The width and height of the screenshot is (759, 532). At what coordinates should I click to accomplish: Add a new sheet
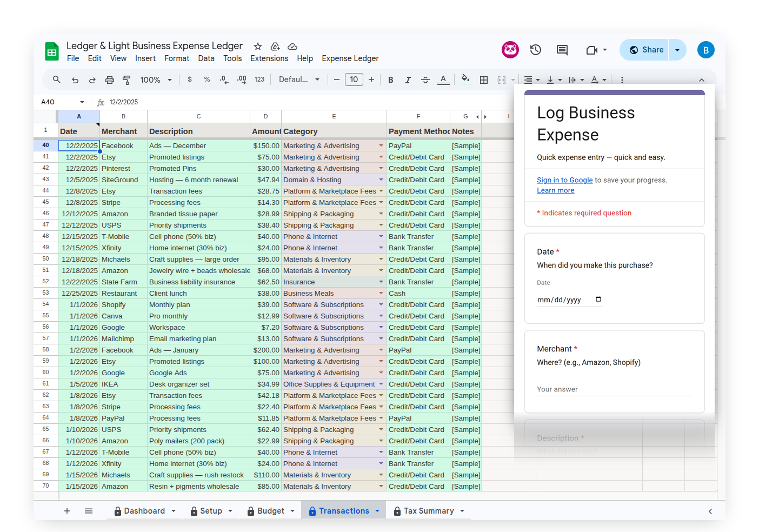(x=67, y=511)
